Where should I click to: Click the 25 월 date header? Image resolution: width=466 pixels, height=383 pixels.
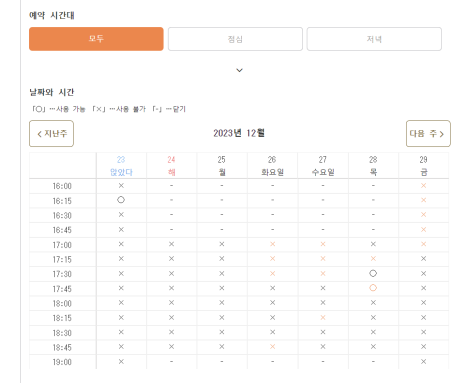pyautogui.click(x=222, y=166)
